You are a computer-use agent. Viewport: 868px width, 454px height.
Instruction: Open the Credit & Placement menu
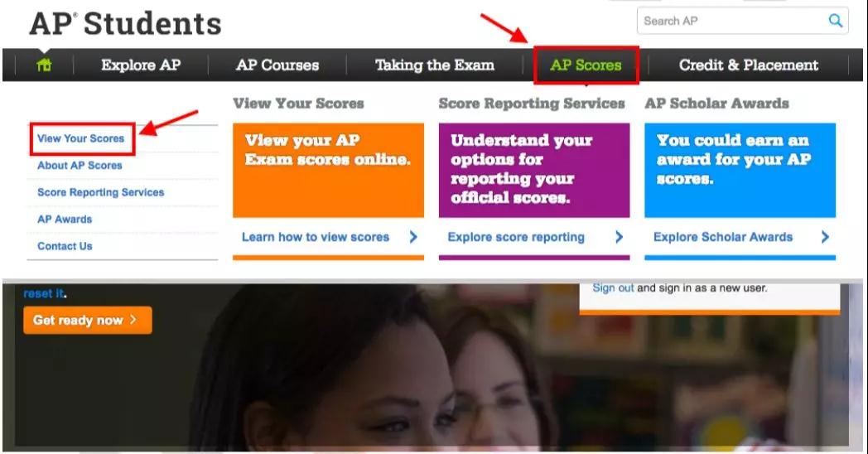(749, 65)
